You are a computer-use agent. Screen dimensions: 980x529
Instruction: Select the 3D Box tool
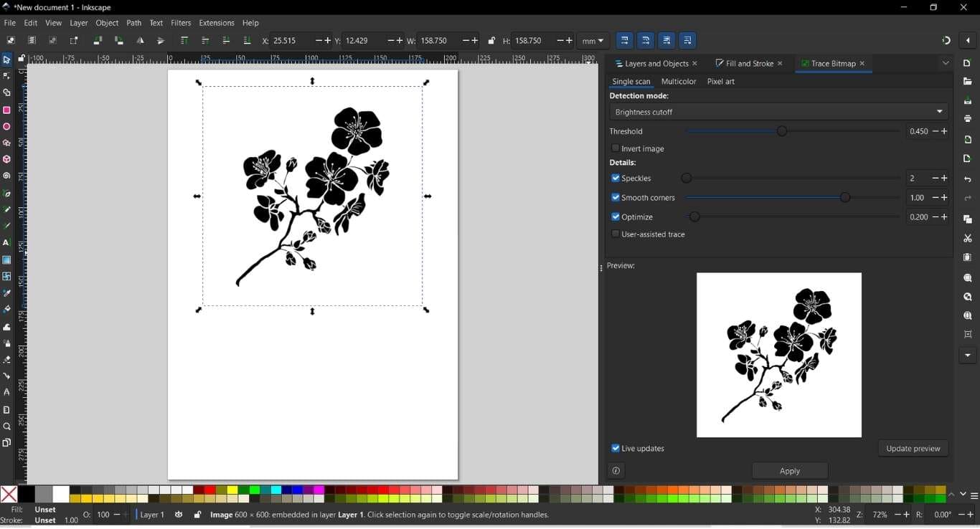click(6, 159)
